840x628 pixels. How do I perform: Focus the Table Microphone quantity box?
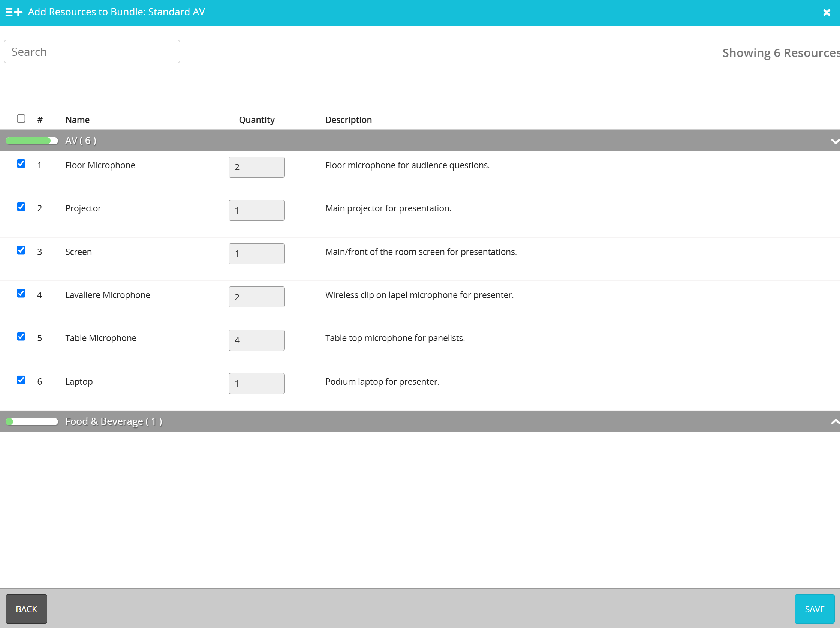256,340
